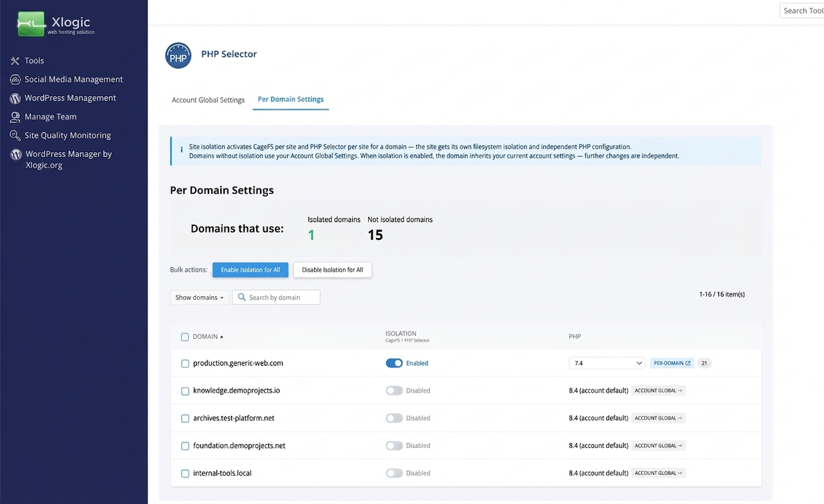Open the PHP version 7.4 dropdown
This screenshot has height=504, width=824.
pos(606,363)
